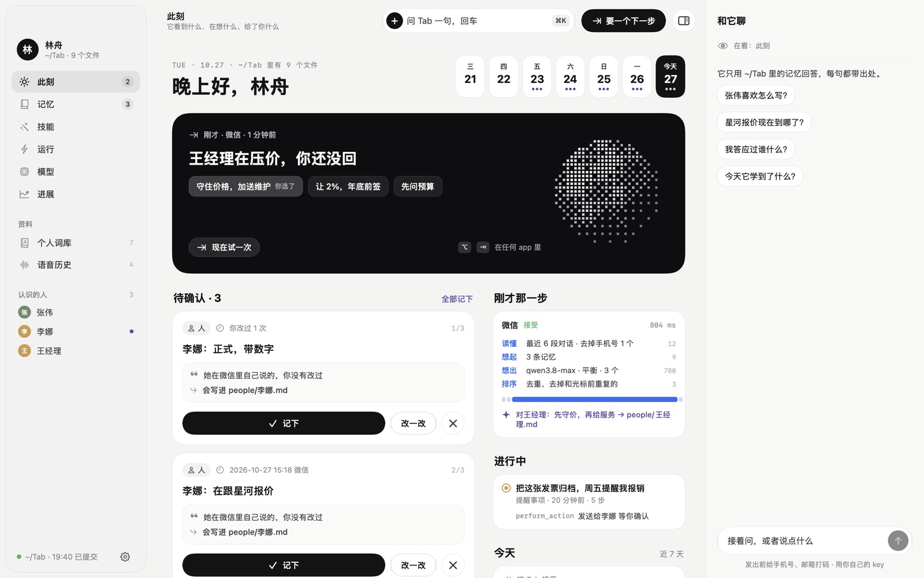Select date 26 in week strip
This screenshot has width=924, height=578.
click(x=637, y=76)
